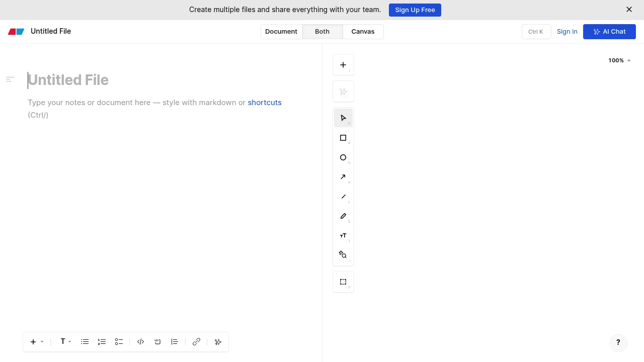The width and height of the screenshot is (644, 362).
Task: Click the AI diagram sparkle button on canvas
Action: [343, 92]
